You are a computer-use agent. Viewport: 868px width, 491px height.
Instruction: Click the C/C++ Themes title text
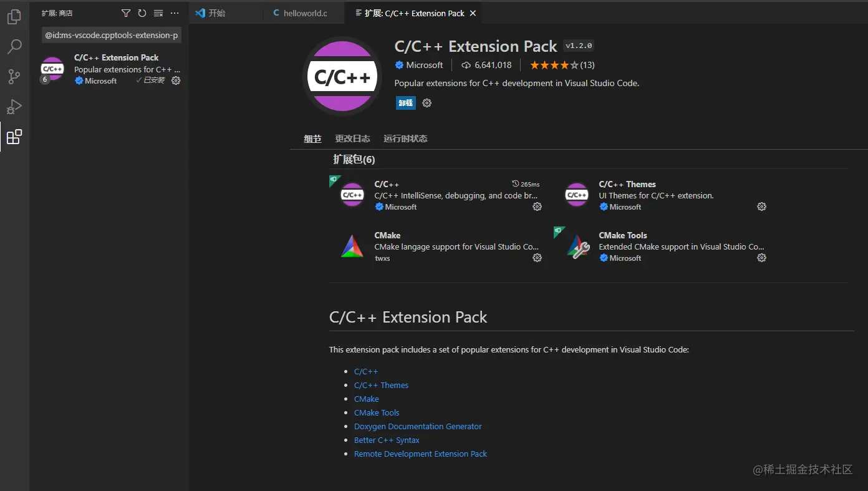(x=627, y=184)
